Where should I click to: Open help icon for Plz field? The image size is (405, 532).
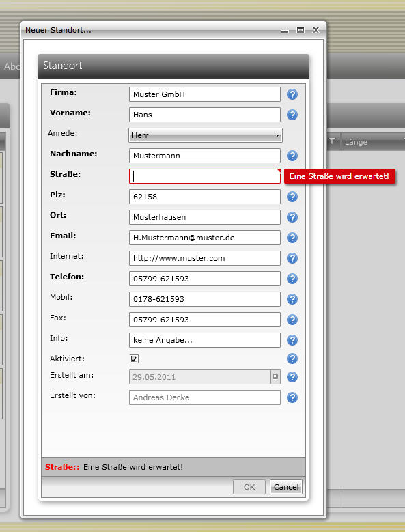tap(292, 197)
